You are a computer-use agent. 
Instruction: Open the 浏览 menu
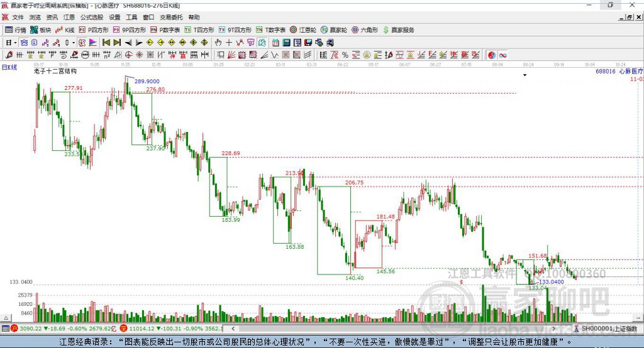pos(35,17)
